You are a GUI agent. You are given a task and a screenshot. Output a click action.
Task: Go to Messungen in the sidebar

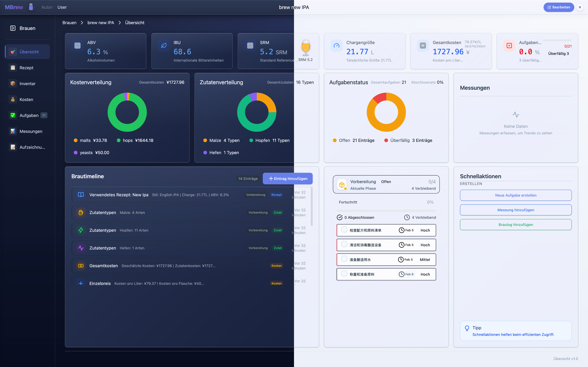click(x=31, y=131)
